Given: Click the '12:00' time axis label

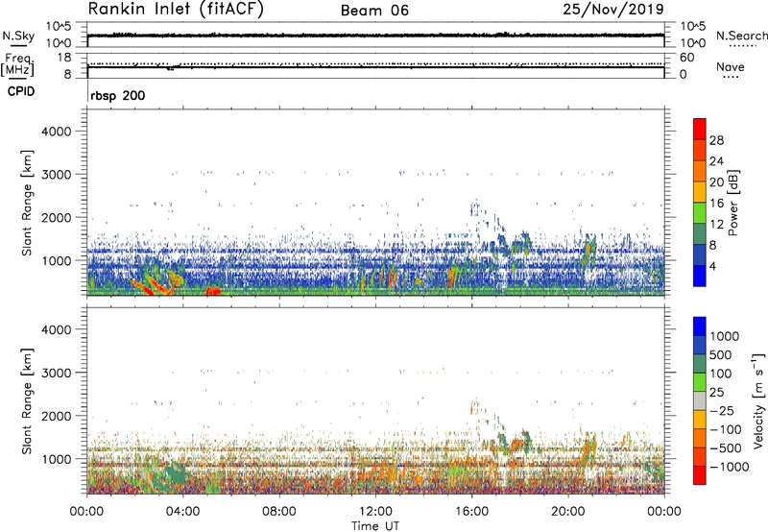Looking at the screenshot, I should click(x=375, y=512).
